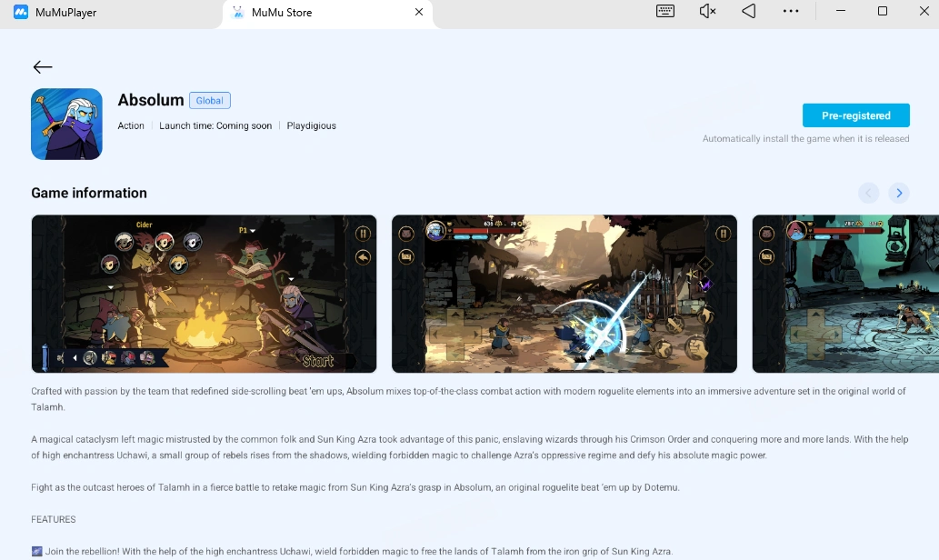This screenshot has width=939, height=560.
Task: Open the village combat screenshot
Action: (564, 294)
